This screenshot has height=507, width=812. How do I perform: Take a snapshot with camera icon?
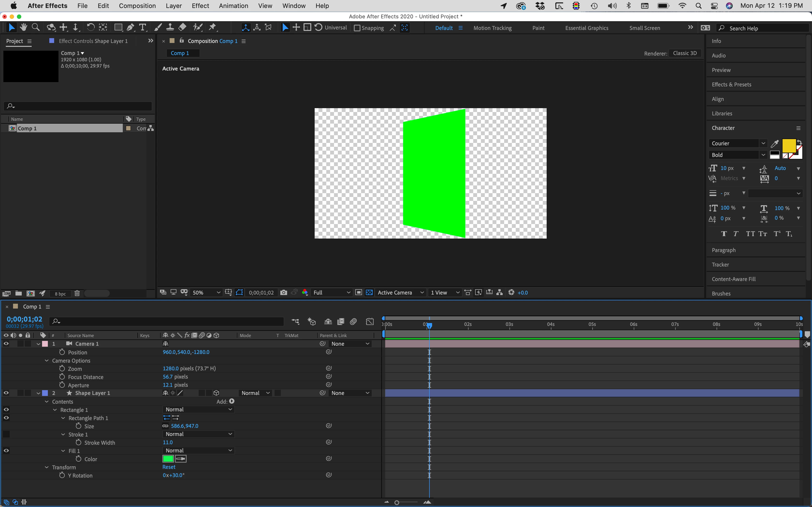click(x=283, y=292)
